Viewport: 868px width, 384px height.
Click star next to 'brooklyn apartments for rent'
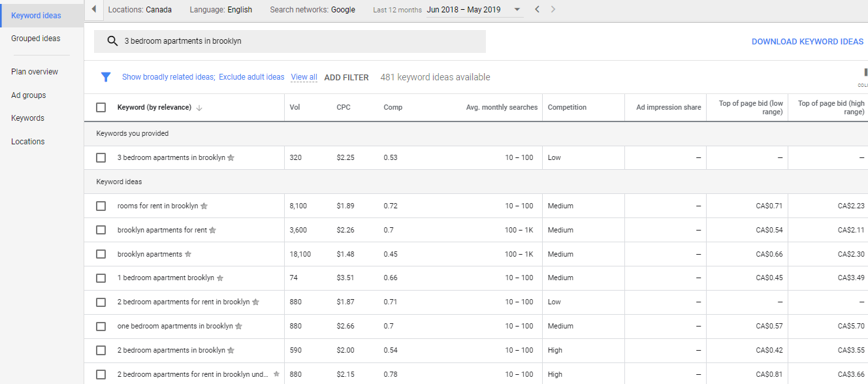pyautogui.click(x=212, y=231)
